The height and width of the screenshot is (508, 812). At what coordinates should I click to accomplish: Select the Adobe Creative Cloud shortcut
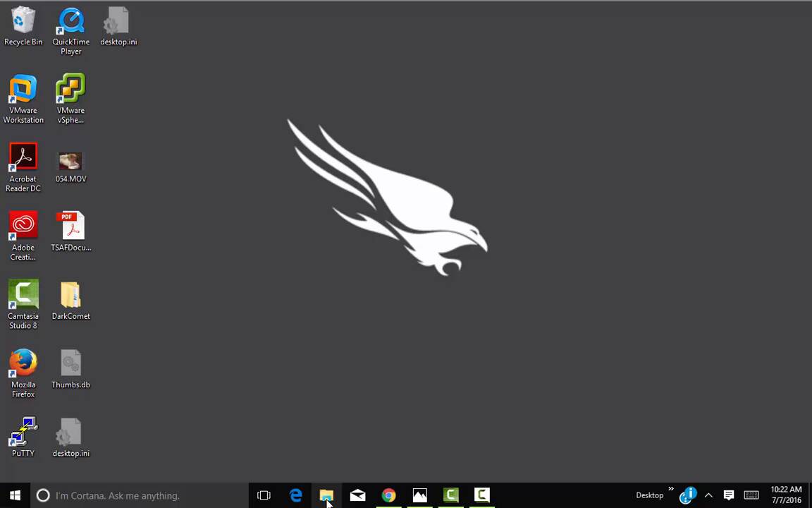pyautogui.click(x=23, y=236)
